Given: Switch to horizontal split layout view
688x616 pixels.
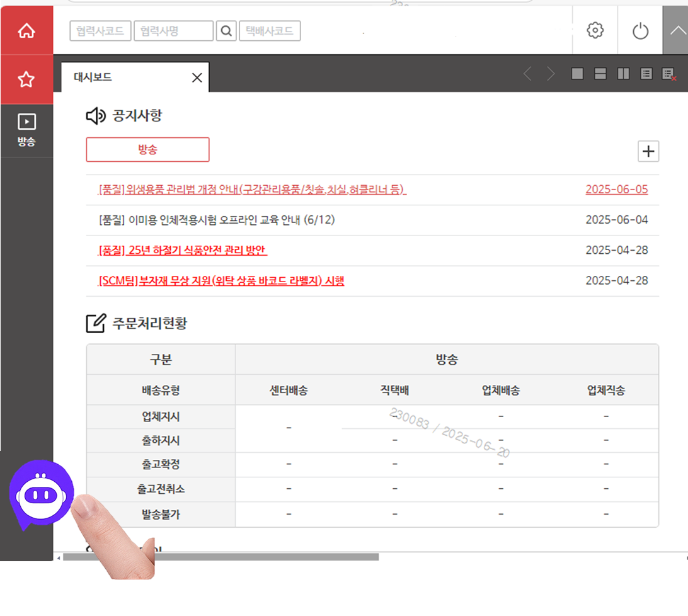Looking at the screenshot, I should (600, 74).
